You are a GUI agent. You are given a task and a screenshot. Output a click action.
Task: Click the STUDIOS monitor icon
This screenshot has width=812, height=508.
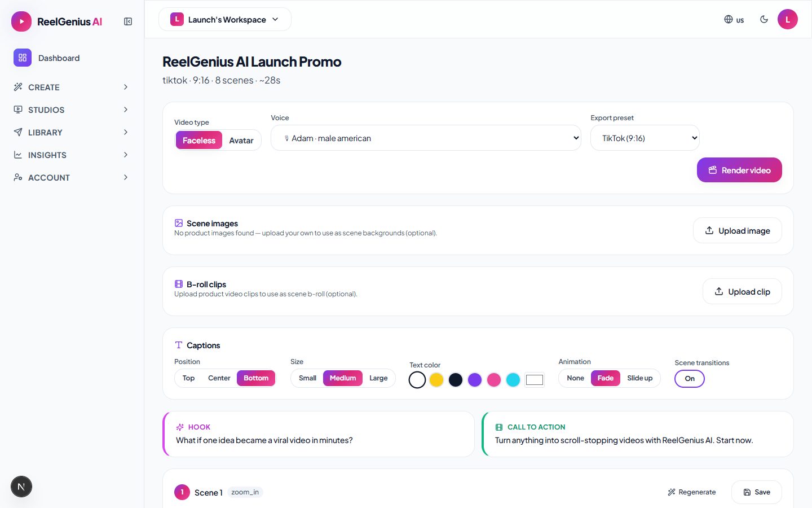click(18, 110)
